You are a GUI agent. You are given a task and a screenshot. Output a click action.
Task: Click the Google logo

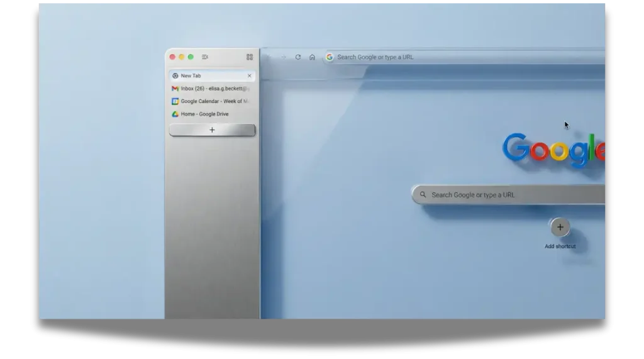click(x=553, y=150)
